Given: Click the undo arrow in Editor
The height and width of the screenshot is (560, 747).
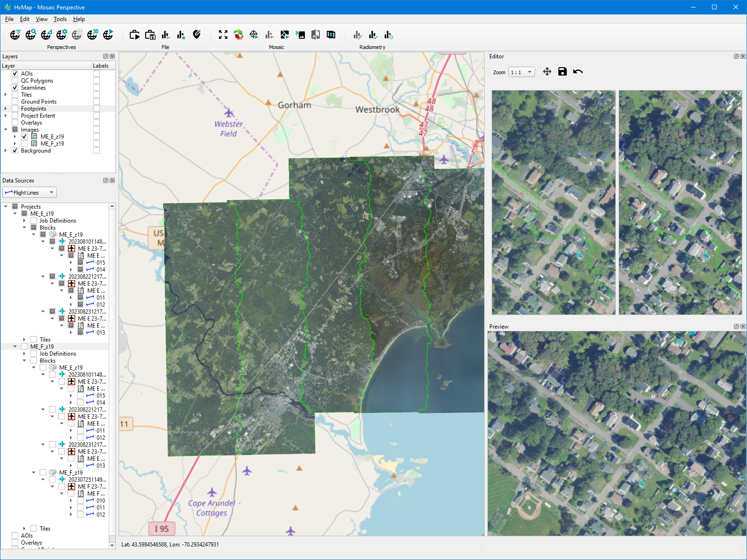Looking at the screenshot, I should [578, 71].
